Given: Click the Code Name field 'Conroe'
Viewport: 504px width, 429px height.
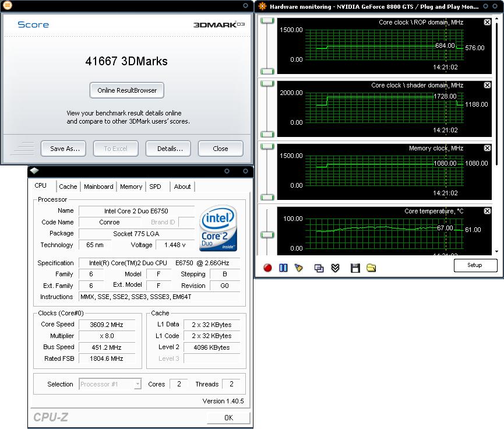Looking at the screenshot, I should pos(110,222).
